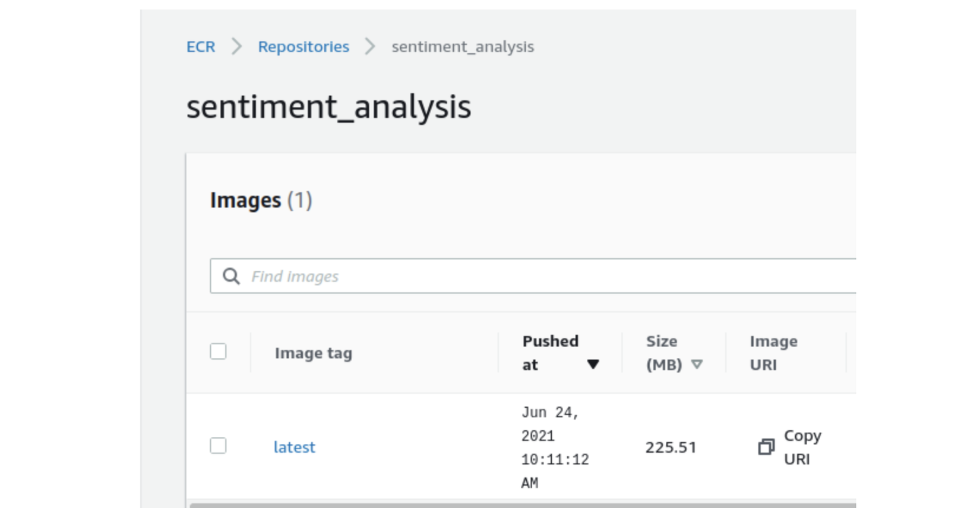Tick the select-all checkbox in table header
Screen dimensions: 980x527
(x=218, y=351)
